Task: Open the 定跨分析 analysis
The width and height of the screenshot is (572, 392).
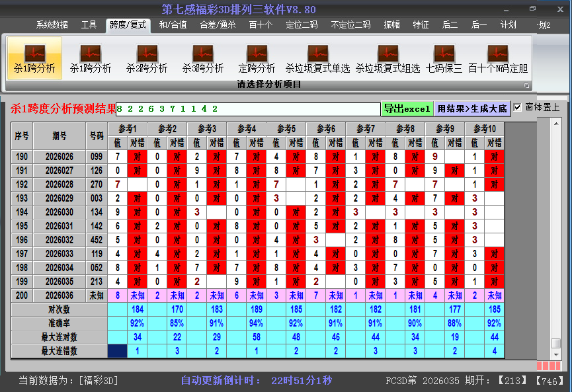Action: (257, 58)
